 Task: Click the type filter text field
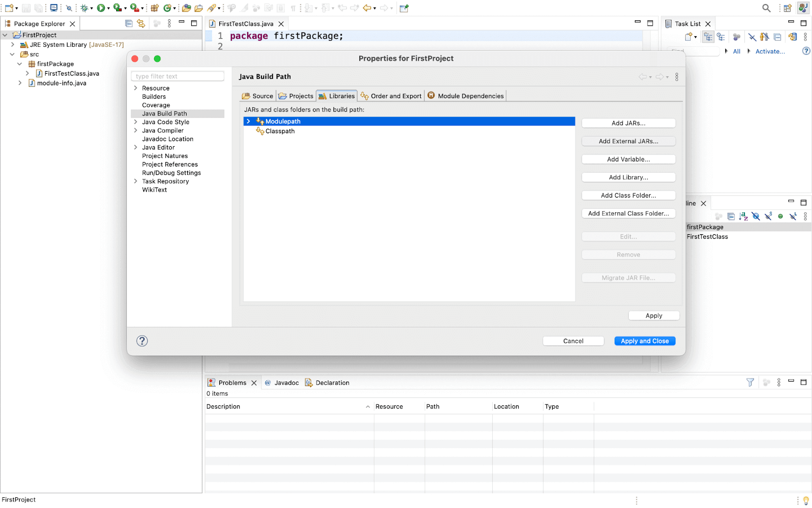click(178, 76)
